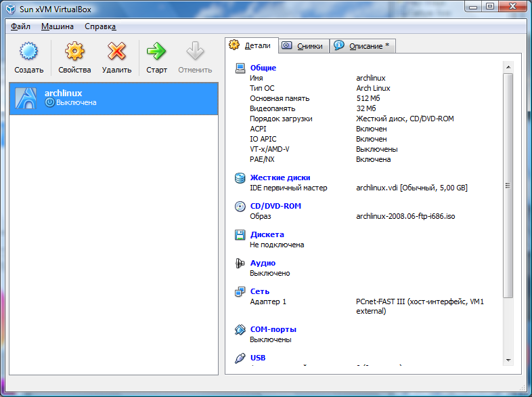Switch to the Описание tab
532x397 pixels.
click(x=362, y=46)
